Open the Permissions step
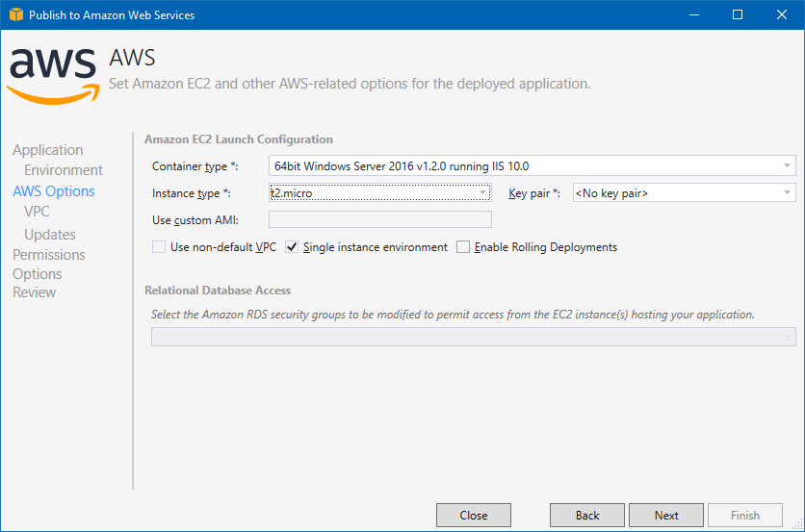The width and height of the screenshot is (805, 532). 49,255
